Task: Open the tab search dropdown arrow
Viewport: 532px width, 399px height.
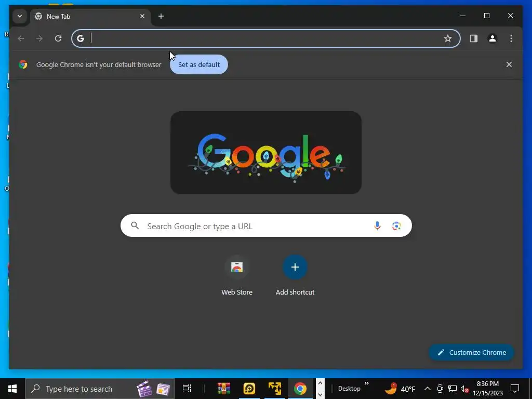Action: pyautogui.click(x=20, y=16)
